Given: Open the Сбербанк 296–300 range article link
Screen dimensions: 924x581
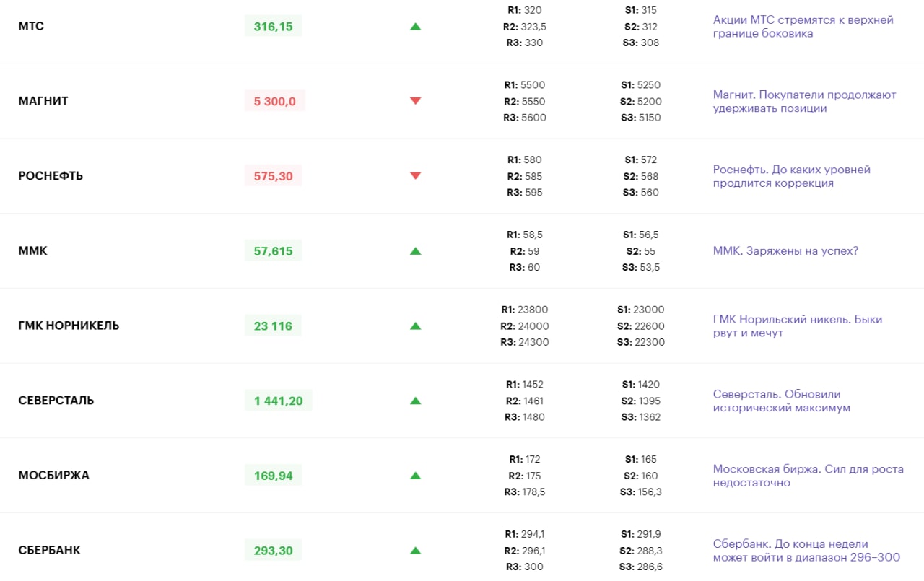Looking at the screenshot, I should [x=807, y=551].
